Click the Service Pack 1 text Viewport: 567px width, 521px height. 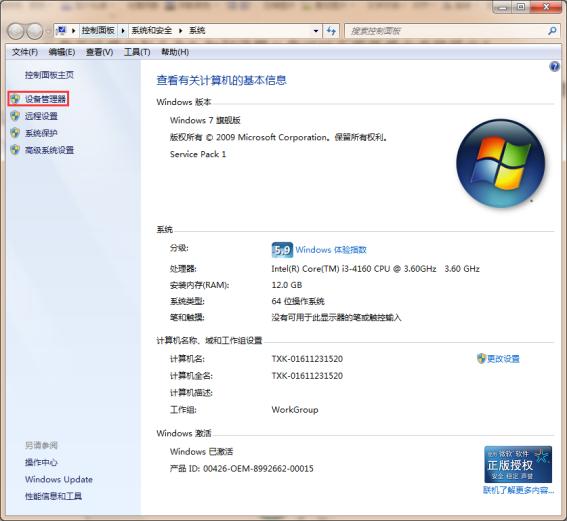click(198, 154)
